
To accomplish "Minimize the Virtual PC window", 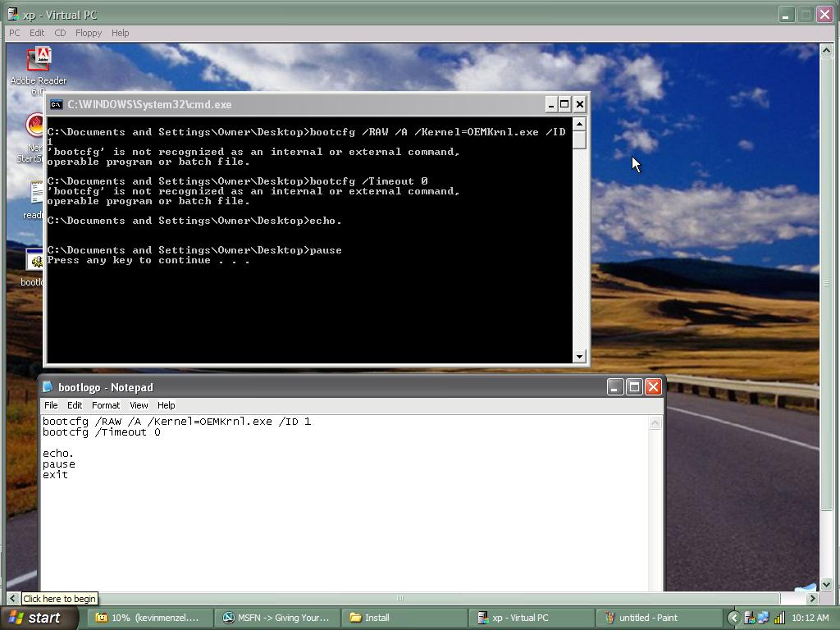I will [x=786, y=15].
